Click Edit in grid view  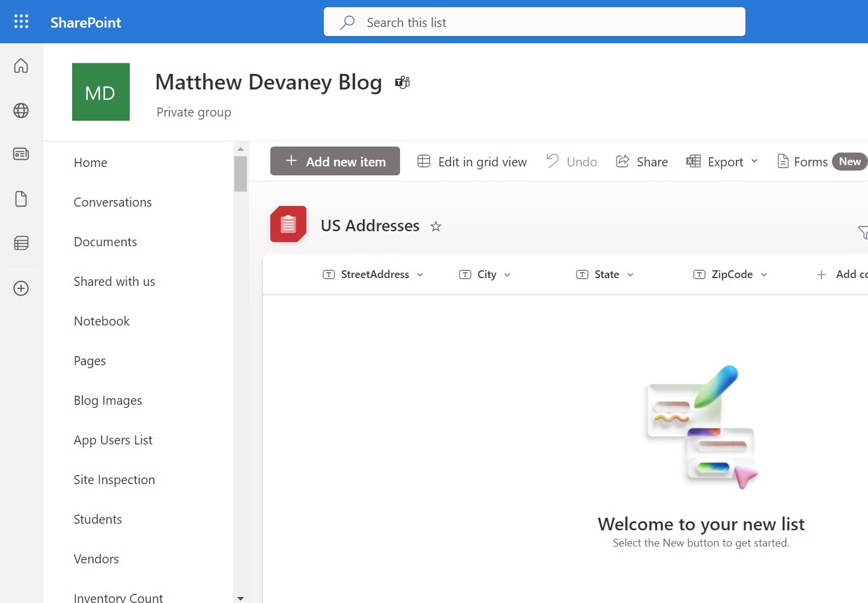click(472, 162)
